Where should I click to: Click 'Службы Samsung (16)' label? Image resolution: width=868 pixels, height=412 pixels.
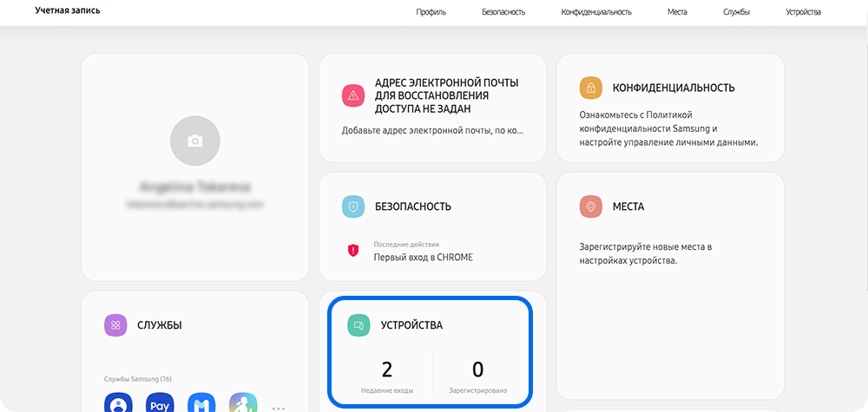click(138, 379)
